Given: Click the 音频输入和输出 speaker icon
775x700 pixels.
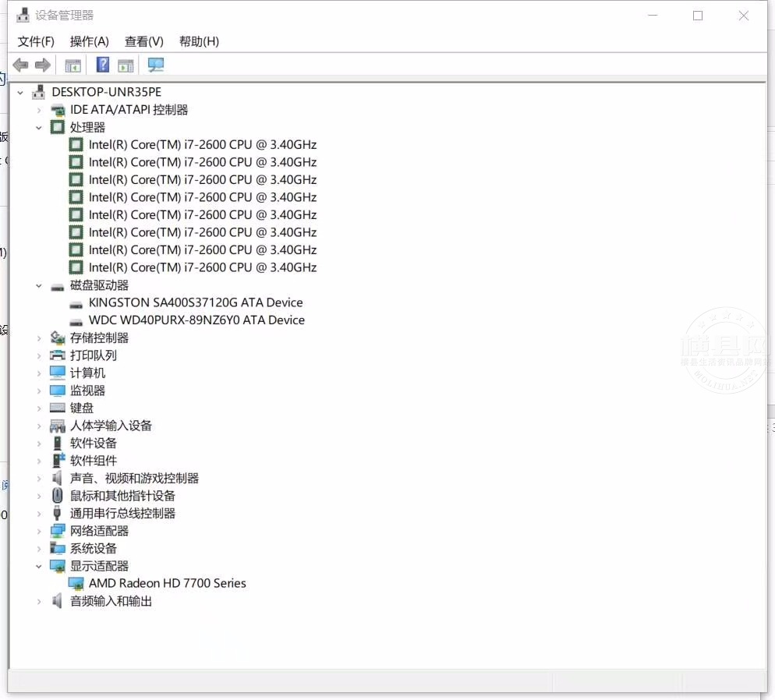Looking at the screenshot, I should [58, 601].
